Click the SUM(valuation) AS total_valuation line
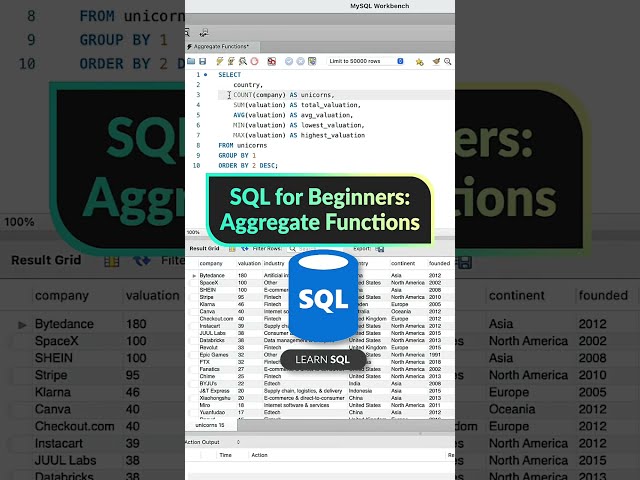This screenshot has width=640, height=480. point(297,105)
